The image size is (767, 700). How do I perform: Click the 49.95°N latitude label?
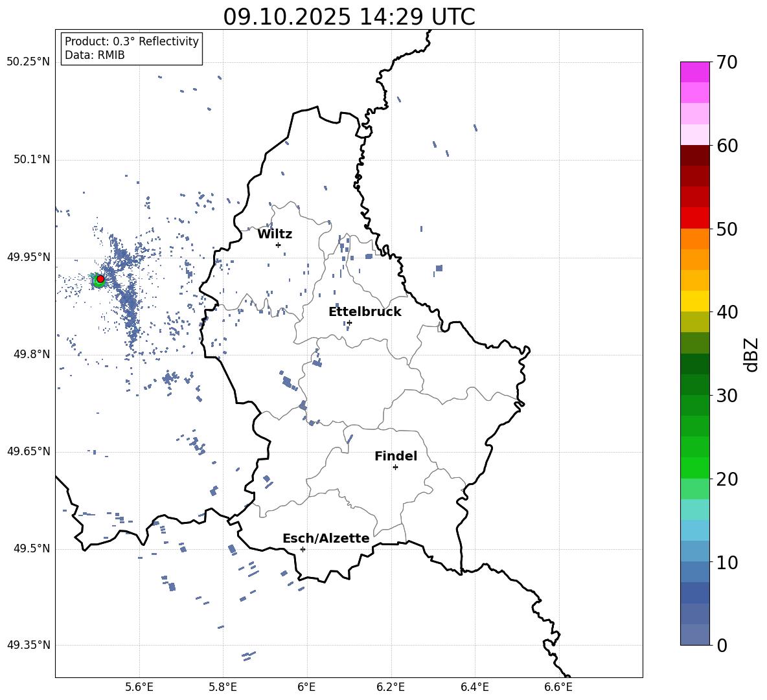(28, 257)
